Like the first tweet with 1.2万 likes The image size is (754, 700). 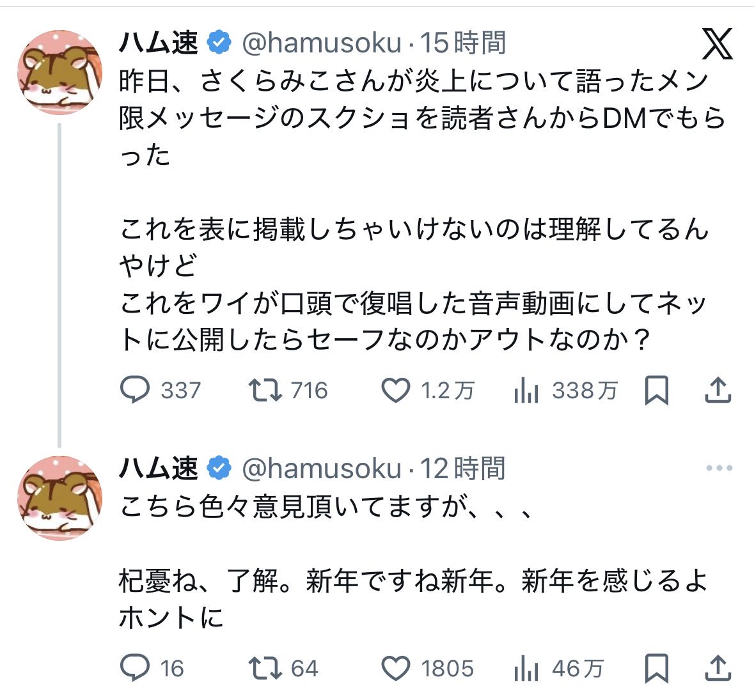click(x=395, y=391)
